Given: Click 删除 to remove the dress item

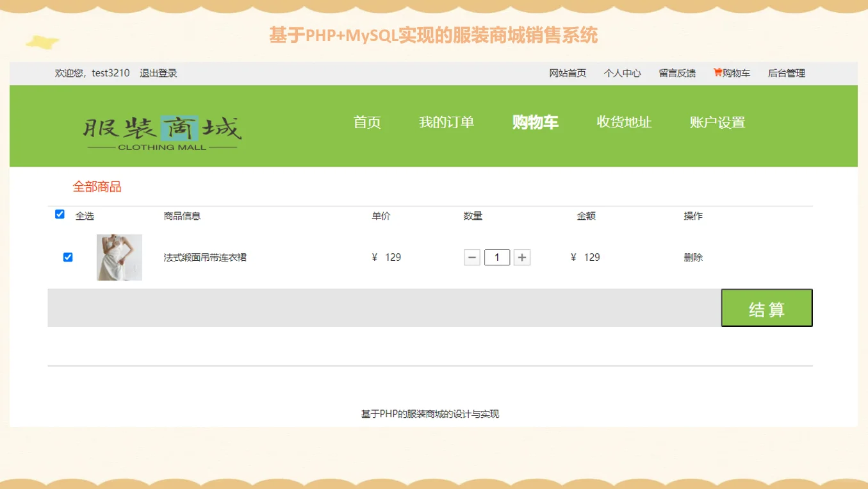Looking at the screenshot, I should coord(694,257).
